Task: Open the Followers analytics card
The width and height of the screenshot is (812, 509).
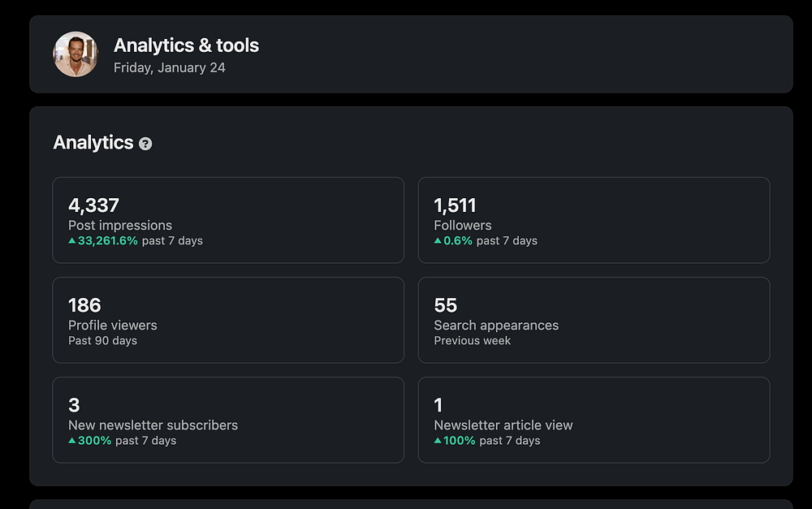Action: (593, 220)
